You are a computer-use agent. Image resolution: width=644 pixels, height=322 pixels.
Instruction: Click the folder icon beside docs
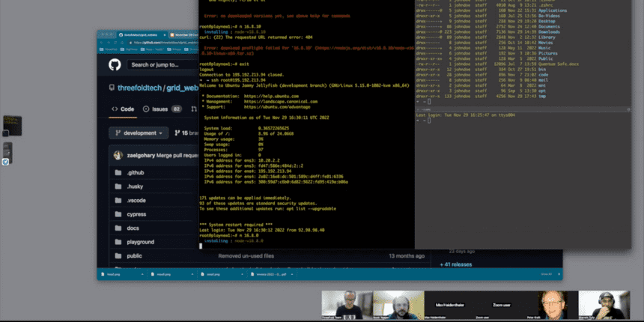coord(118,228)
